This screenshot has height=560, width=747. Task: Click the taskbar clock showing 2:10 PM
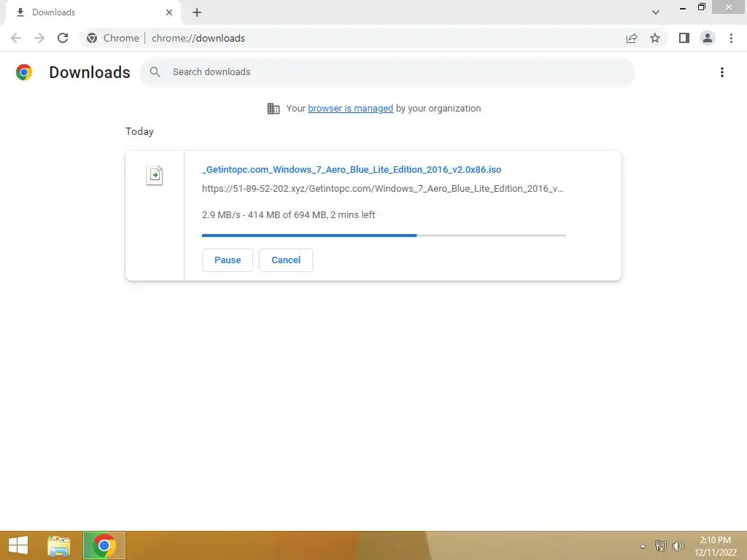[716, 546]
